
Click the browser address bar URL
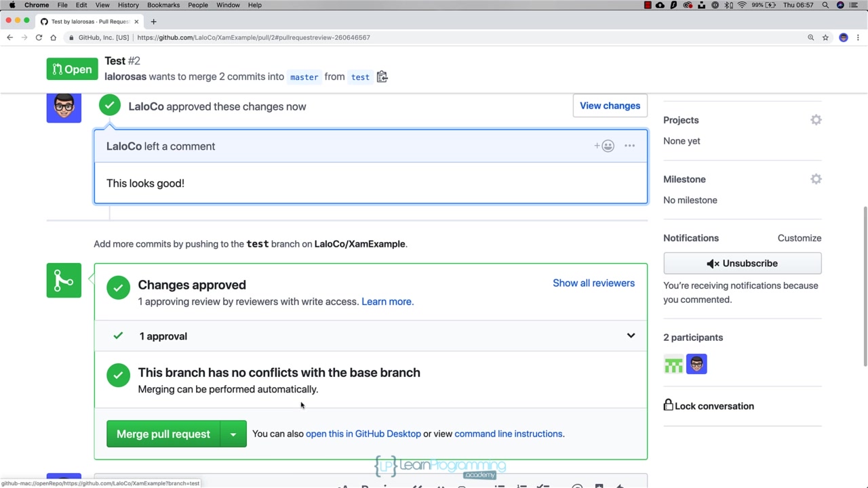[254, 37]
